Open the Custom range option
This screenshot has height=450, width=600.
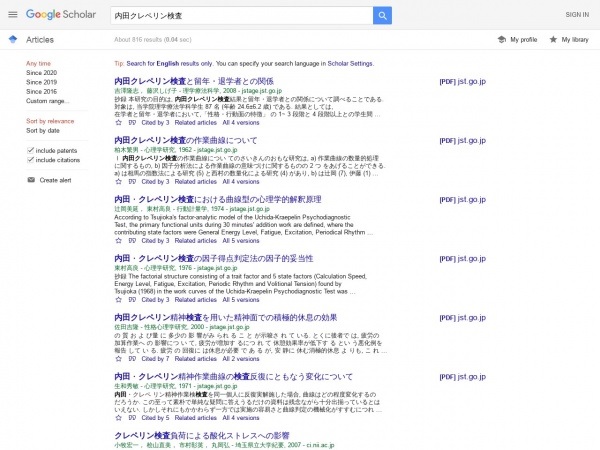[47, 101]
